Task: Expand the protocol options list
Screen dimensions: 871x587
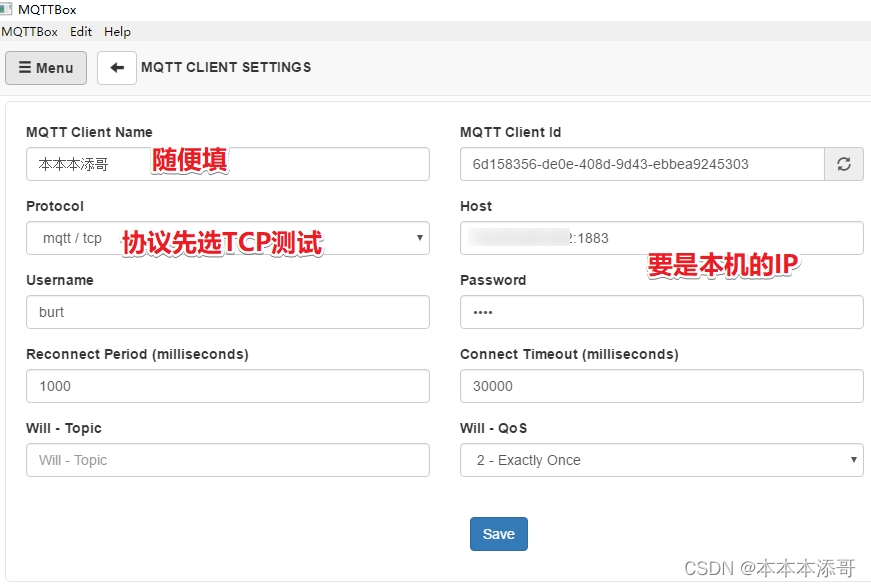Action: (421, 238)
